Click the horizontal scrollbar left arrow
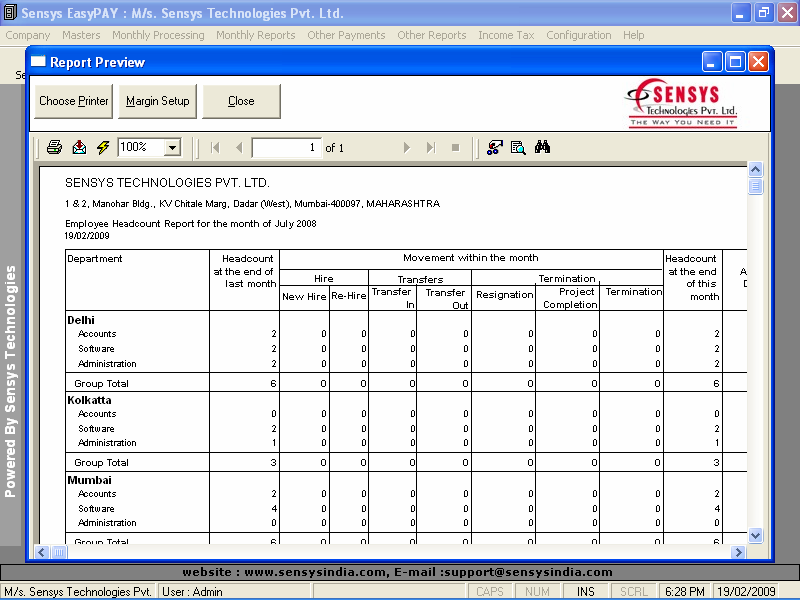 42,552
